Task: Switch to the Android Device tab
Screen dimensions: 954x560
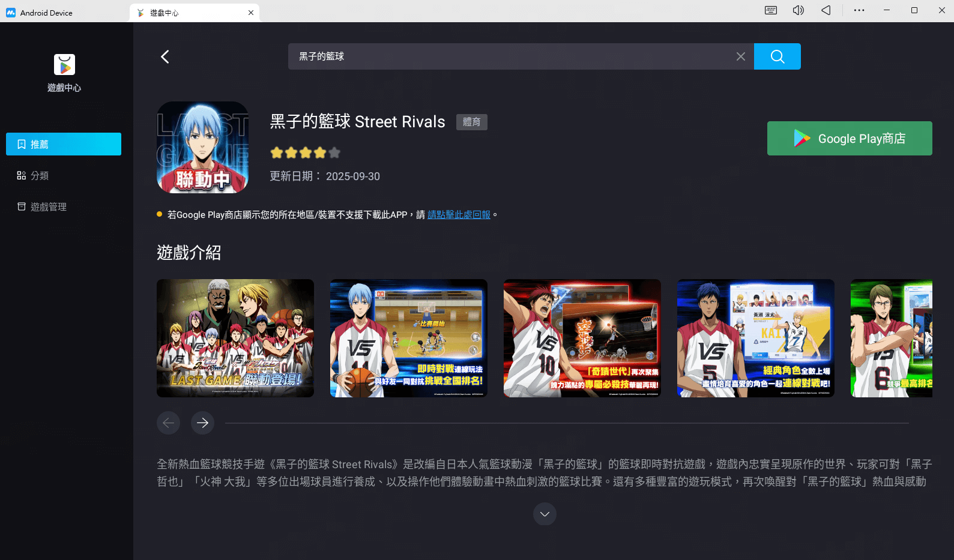Action: 46,13
